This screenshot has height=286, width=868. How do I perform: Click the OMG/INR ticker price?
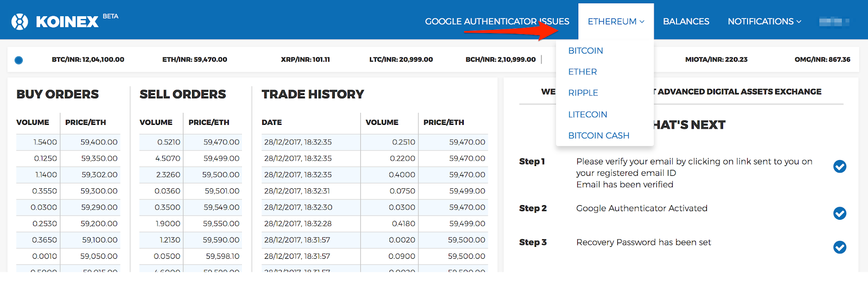pos(822,60)
